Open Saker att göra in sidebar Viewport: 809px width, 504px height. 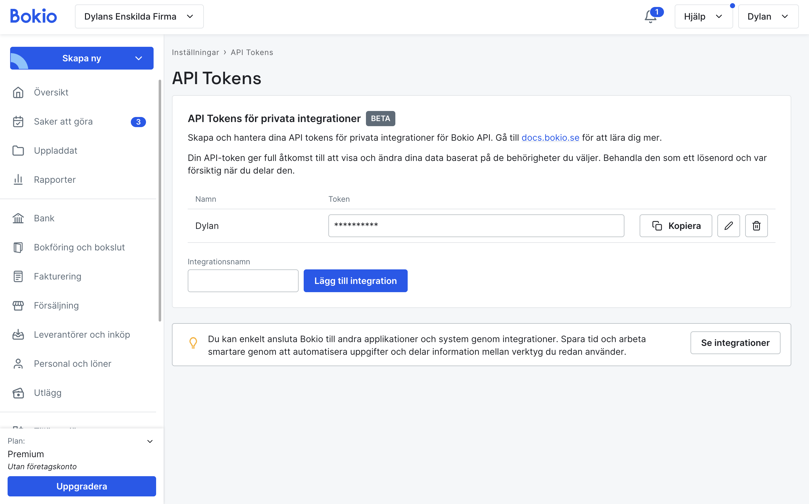63,122
